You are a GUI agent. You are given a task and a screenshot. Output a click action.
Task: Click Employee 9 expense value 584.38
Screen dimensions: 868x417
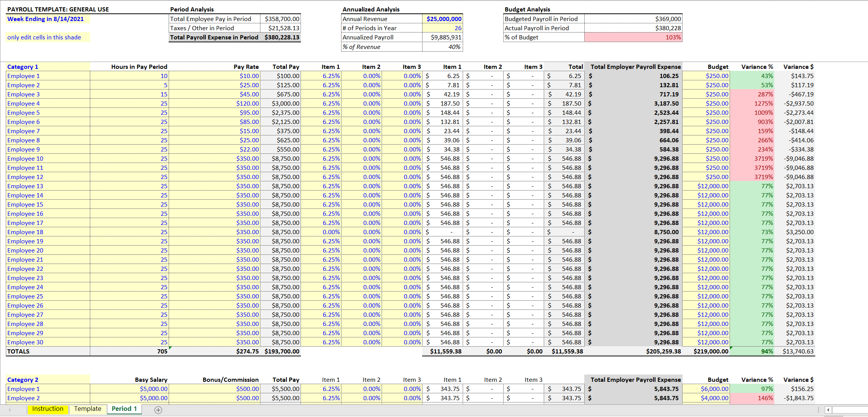tap(633, 149)
